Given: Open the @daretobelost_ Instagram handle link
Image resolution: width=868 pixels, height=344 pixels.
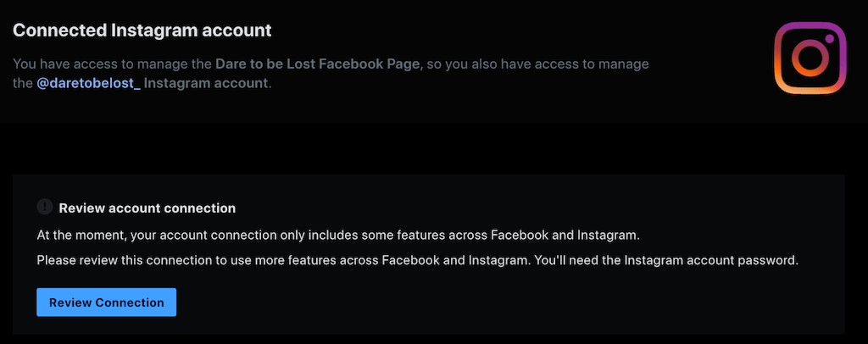Looking at the screenshot, I should (x=88, y=84).
